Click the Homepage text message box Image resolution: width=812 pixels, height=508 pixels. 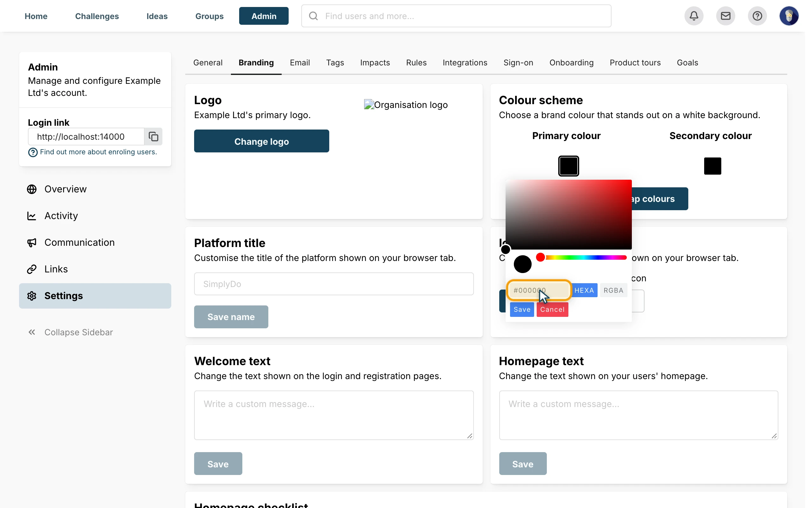pyautogui.click(x=638, y=415)
